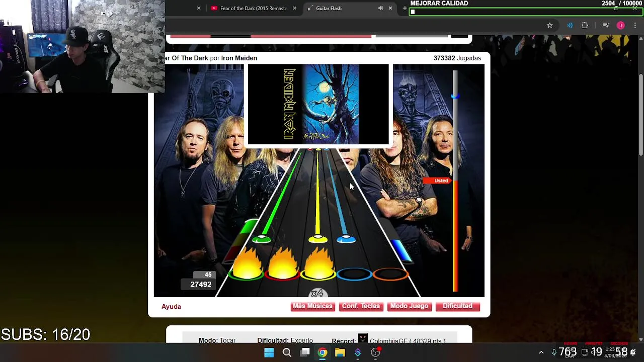644x362 pixels.
Task: Click the webcam overlay video
Action: coord(83,46)
